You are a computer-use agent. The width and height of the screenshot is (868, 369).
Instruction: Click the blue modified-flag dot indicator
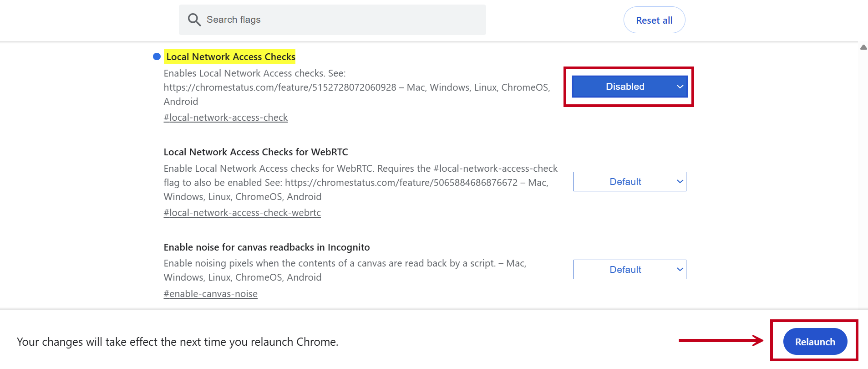point(157,56)
